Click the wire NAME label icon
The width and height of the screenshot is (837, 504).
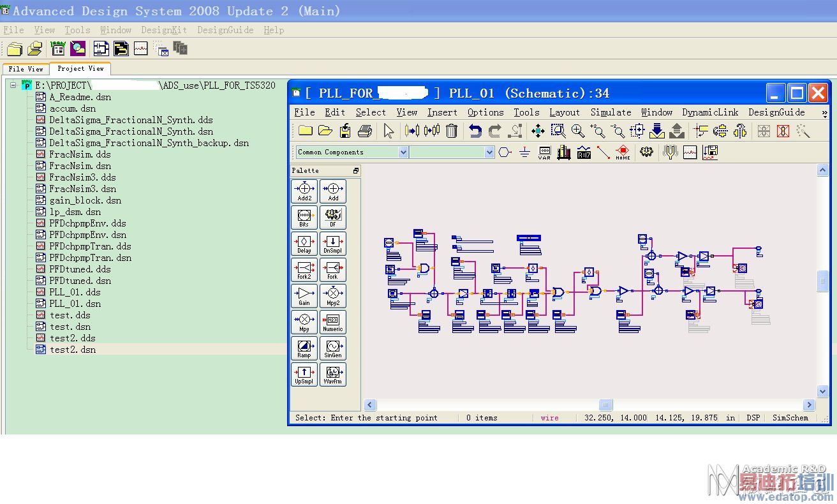coord(623,152)
